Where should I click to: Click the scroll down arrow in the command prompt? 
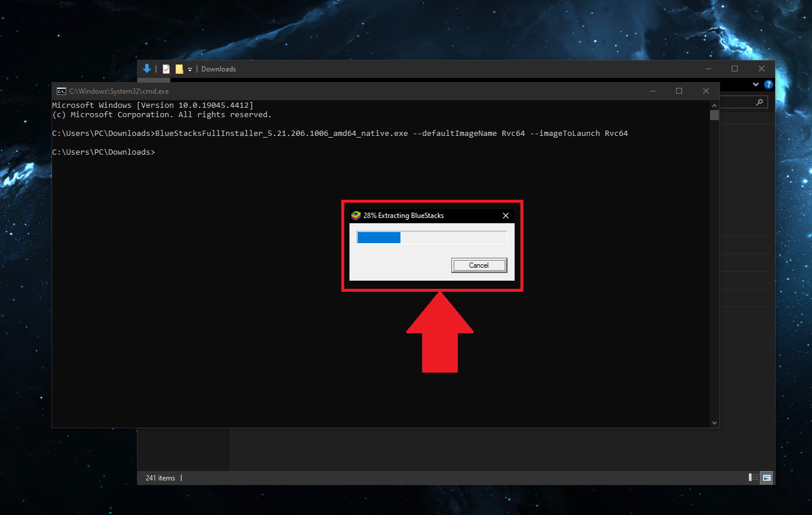(714, 422)
